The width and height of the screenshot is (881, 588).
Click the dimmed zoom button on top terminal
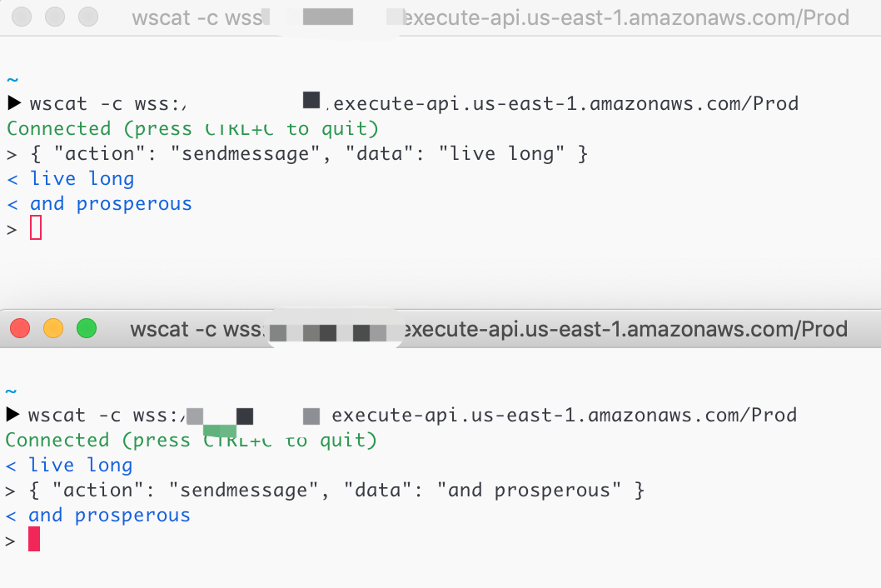tap(87, 17)
